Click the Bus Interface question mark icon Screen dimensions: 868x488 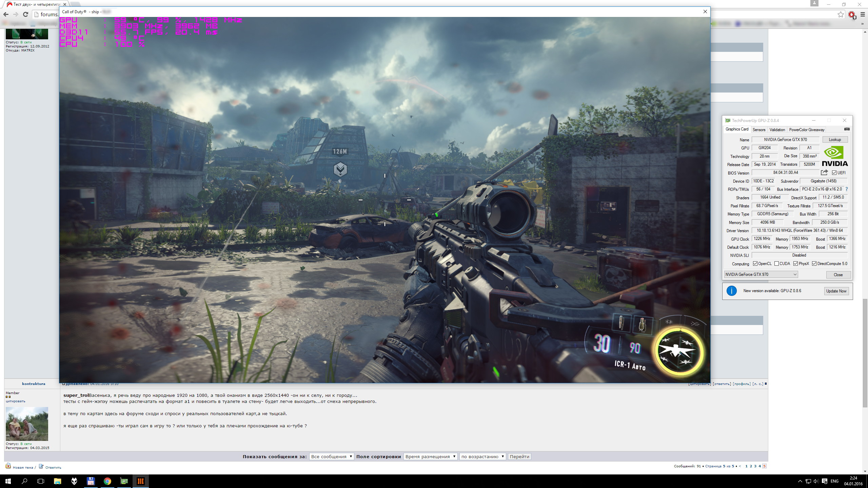[x=847, y=189]
